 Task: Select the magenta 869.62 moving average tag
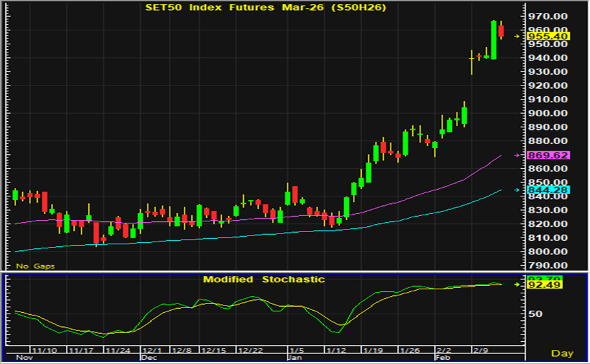pyautogui.click(x=548, y=155)
